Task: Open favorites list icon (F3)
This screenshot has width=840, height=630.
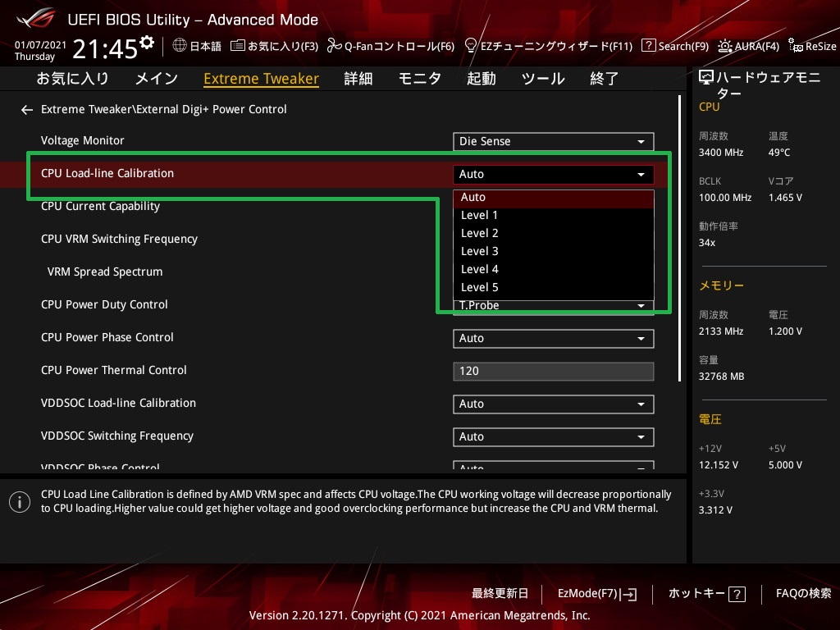Action: [237, 46]
